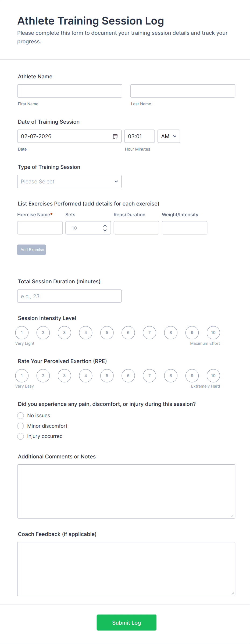Click the First Name input field

[x=70, y=91]
